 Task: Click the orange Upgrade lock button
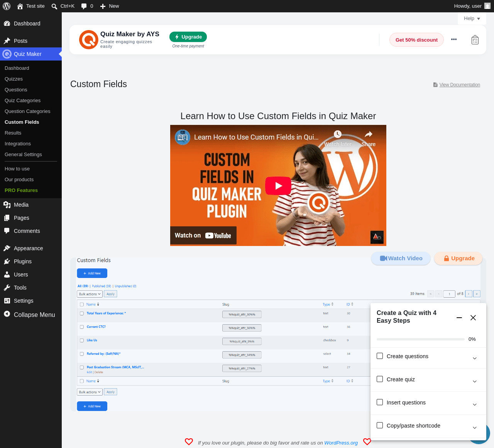click(x=458, y=258)
